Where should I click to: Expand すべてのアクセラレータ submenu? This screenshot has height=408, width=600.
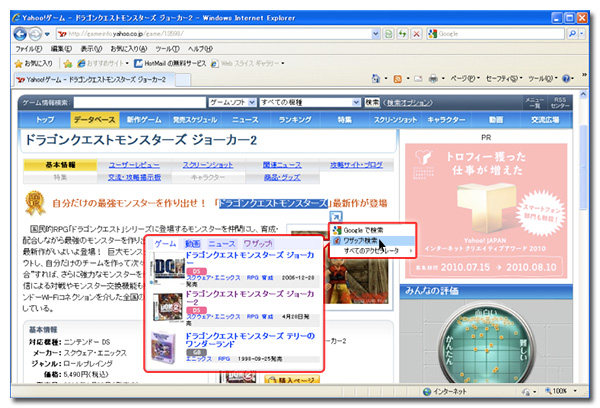(x=372, y=251)
